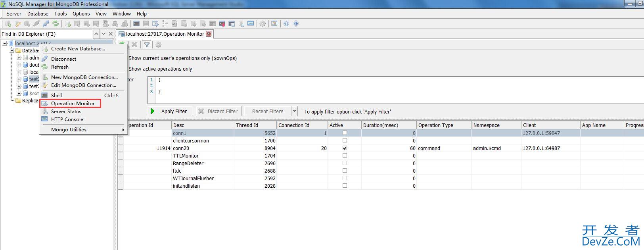Choose Disconnect from context menu
Viewport: 644px width, 250px height.
click(83, 59)
